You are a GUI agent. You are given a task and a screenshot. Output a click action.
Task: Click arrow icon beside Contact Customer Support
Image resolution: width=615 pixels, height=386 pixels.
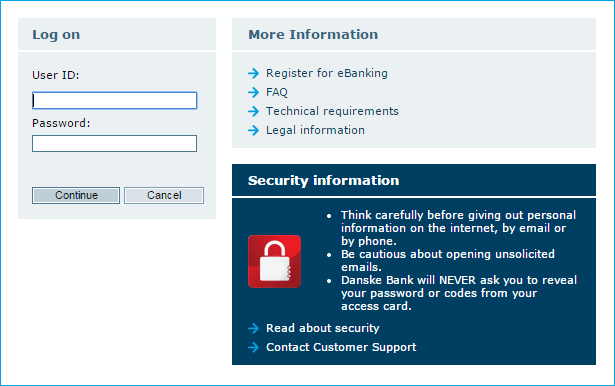254,347
